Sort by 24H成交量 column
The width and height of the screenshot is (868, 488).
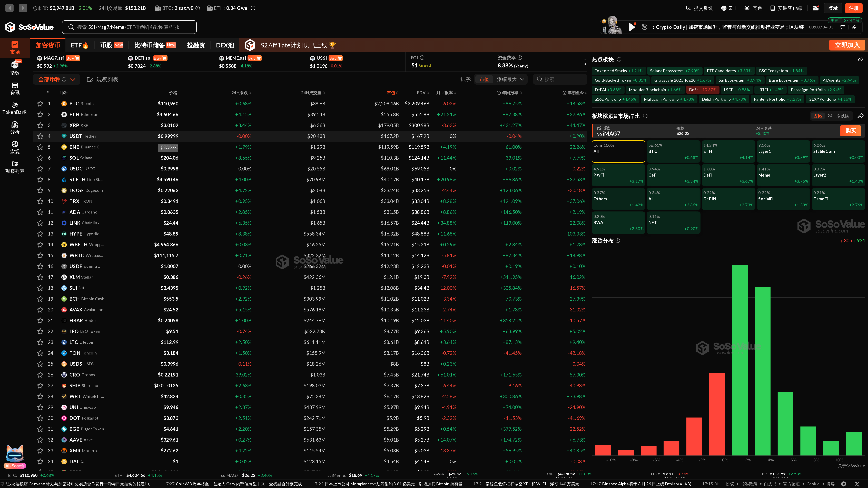tap(313, 93)
